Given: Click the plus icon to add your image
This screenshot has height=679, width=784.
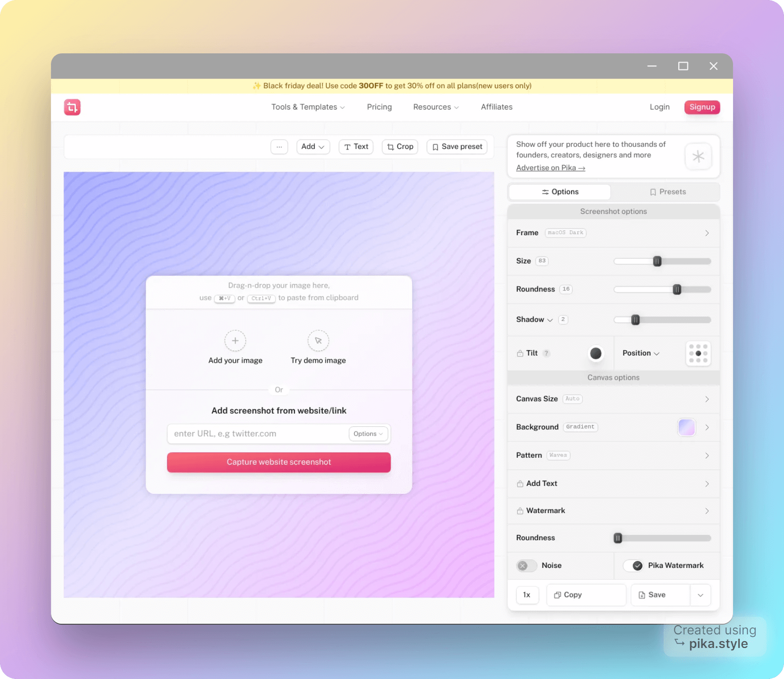Looking at the screenshot, I should (x=235, y=340).
